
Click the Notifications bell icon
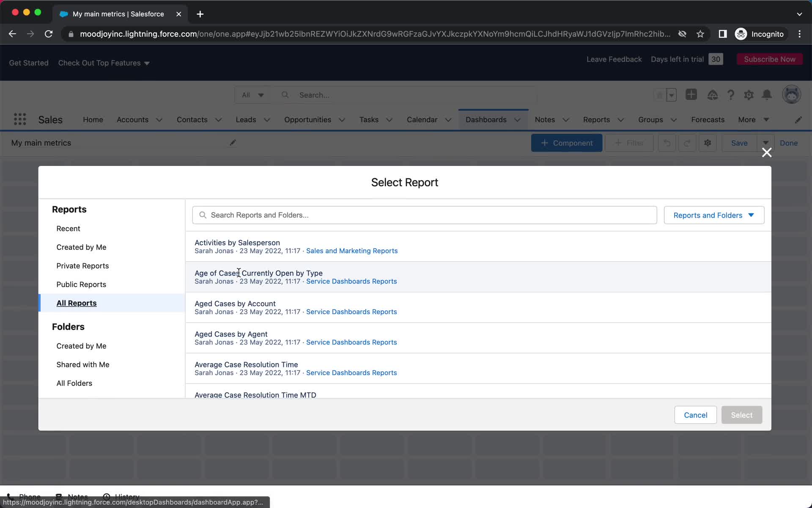[x=767, y=95]
